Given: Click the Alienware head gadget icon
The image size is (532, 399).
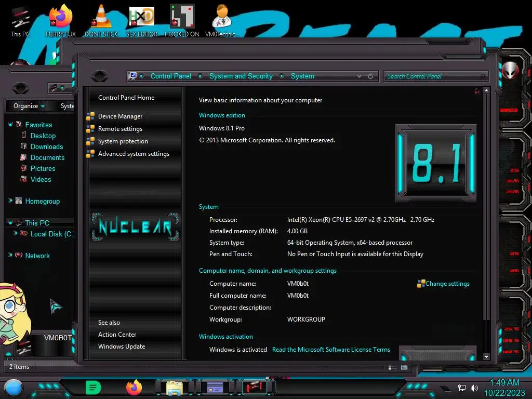Looking at the screenshot, I should [x=510, y=71].
